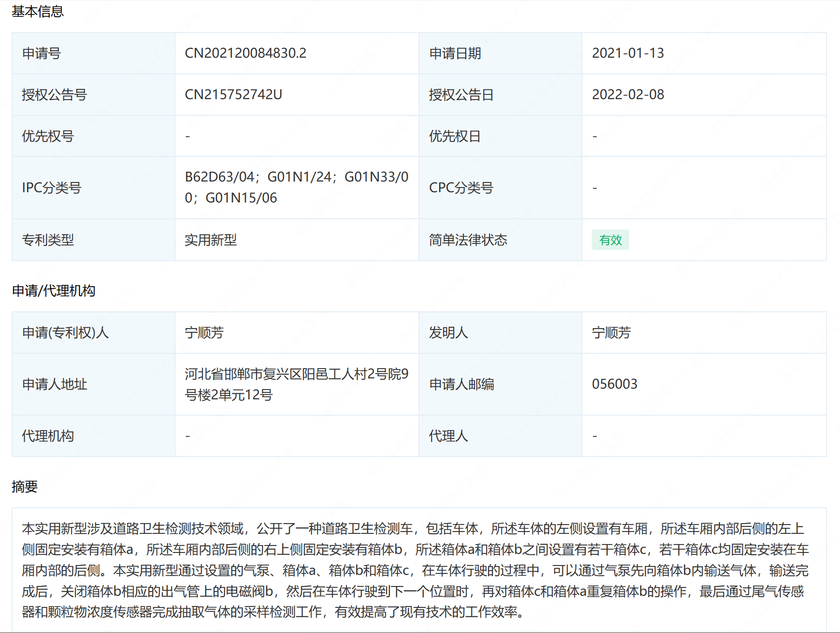This screenshot has width=840, height=633.
Task: Click the 申请号 label cell
Action: pos(94,53)
